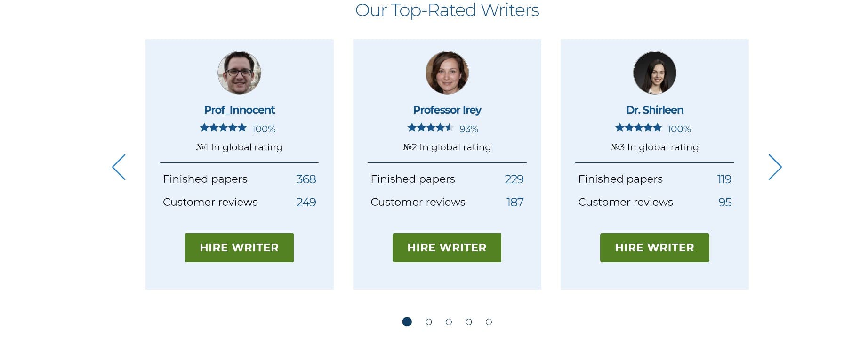Click Dr. Shirleen's star rating
Viewport: 868px width, 341px height.
pos(638,128)
